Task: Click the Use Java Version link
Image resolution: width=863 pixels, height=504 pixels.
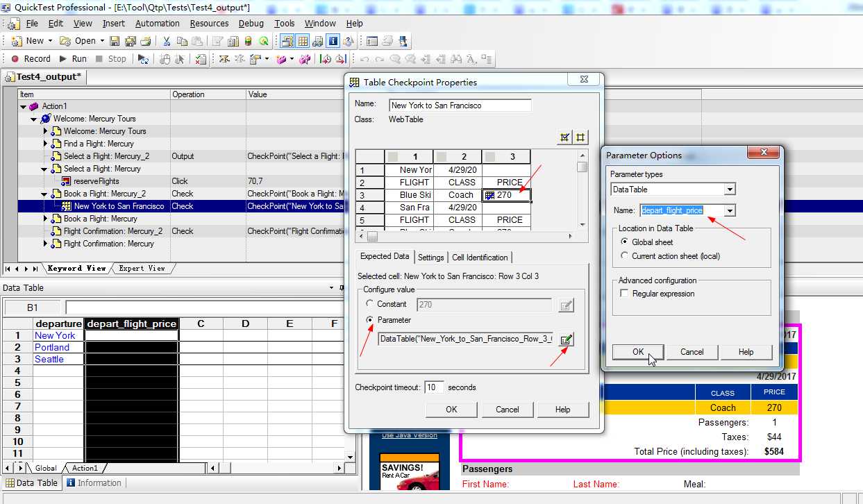Action: pos(410,435)
